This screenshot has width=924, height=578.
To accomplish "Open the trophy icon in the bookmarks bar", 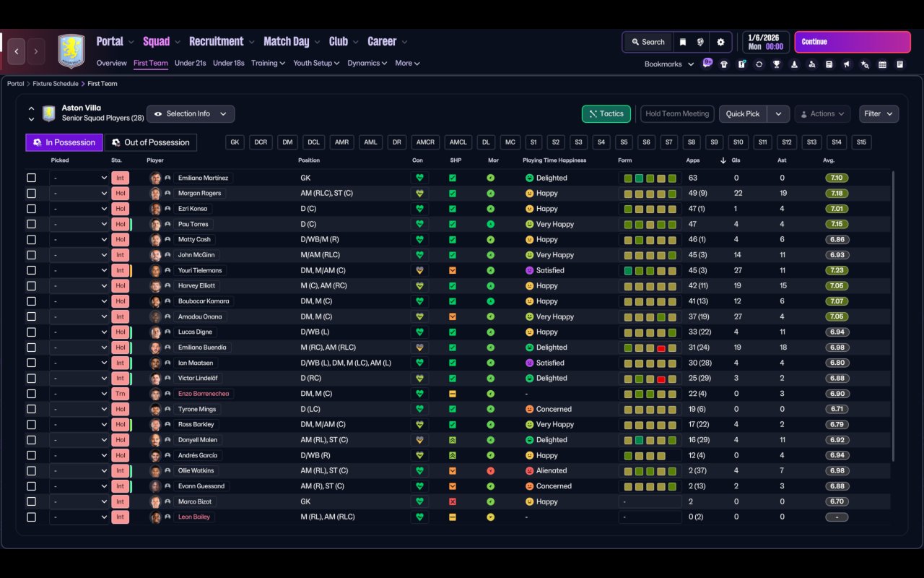I will tap(777, 64).
